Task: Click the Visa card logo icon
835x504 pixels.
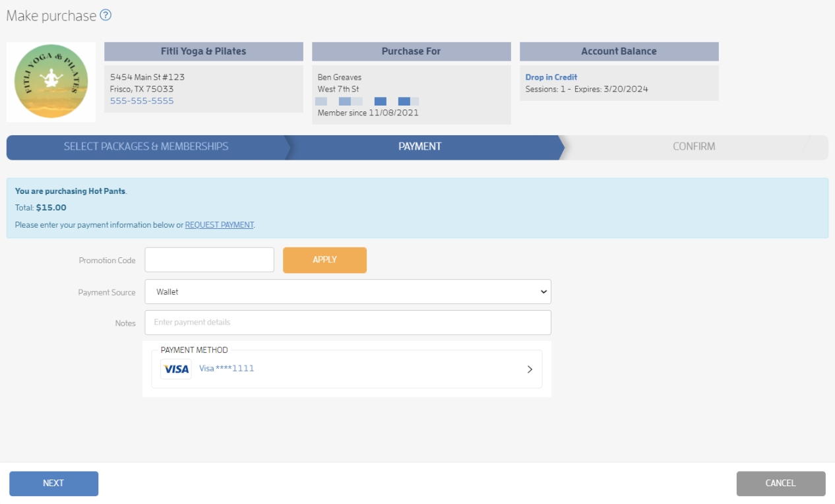Action: [176, 369]
